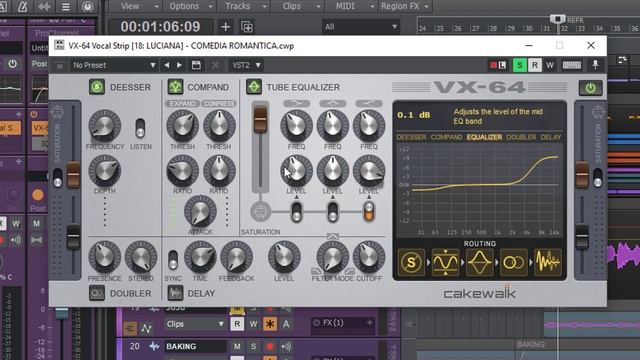The image size is (640, 360).
Task: Mute the BAKING track
Action: coord(237,346)
